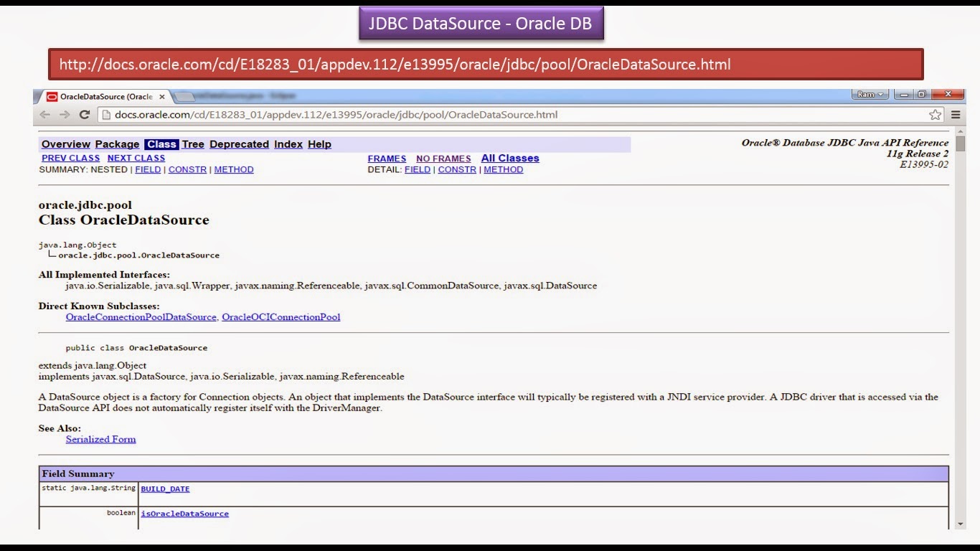Image resolution: width=980 pixels, height=551 pixels.
Task: Click the browser forward arrow
Action: pos(65,115)
